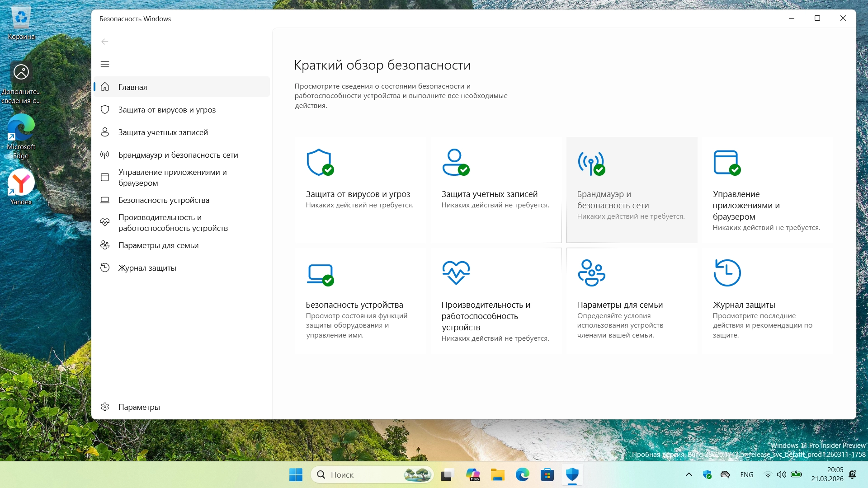The image size is (868, 488).
Task: Expand the system tray hidden icons chevron
Action: click(x=689, y=474)
